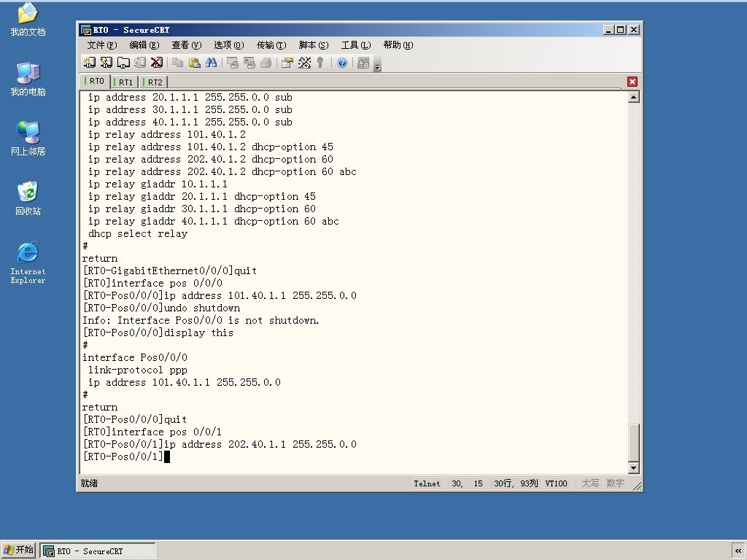The height and width of the screenshot is (560, 747).
Task: Click the Connect toolbar icon
Action: click(90, 63)
